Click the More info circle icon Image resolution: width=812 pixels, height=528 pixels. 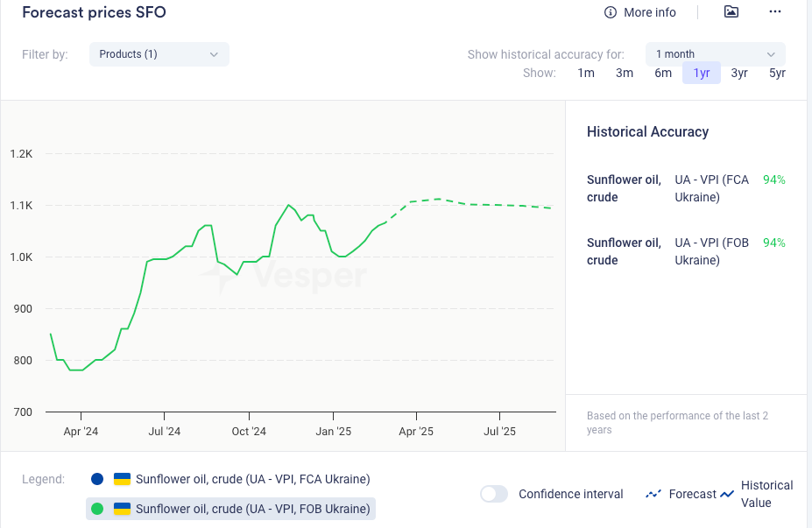coord(611,12)
